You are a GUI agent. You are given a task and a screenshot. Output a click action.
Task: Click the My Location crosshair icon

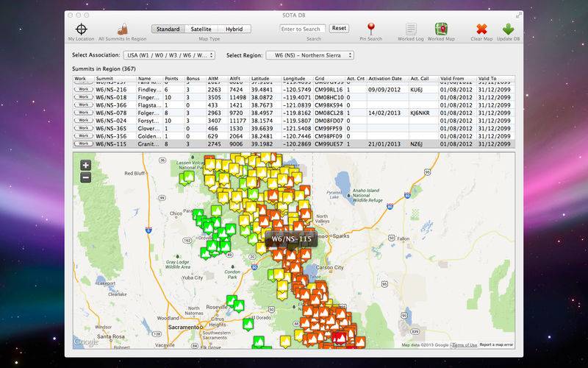82,29
